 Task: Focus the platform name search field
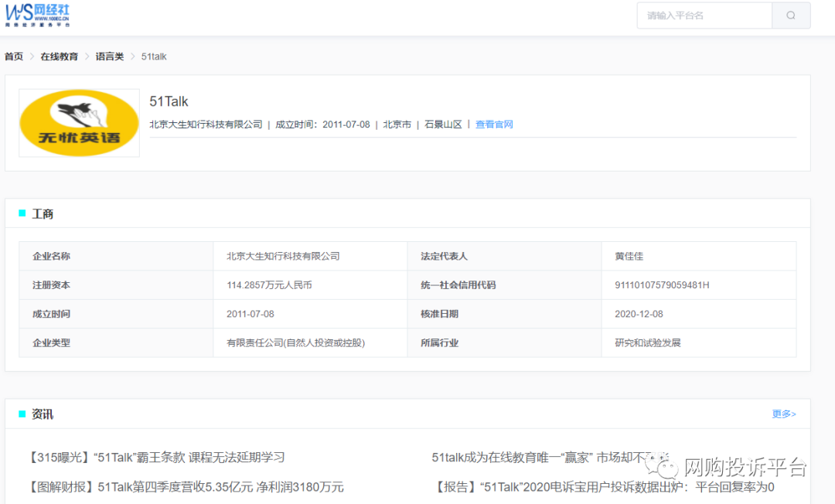(x=704, y=15)
